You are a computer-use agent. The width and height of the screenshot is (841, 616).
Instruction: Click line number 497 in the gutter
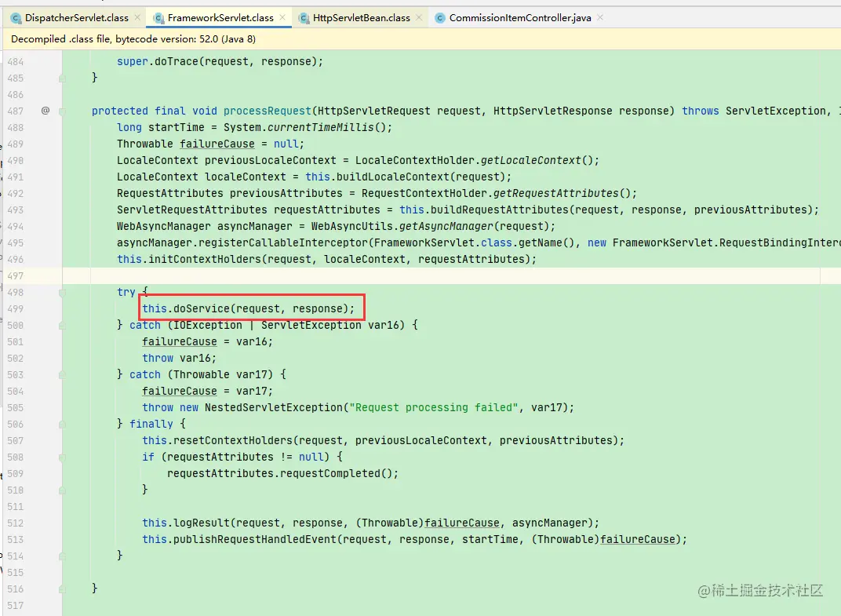(16, 275)
